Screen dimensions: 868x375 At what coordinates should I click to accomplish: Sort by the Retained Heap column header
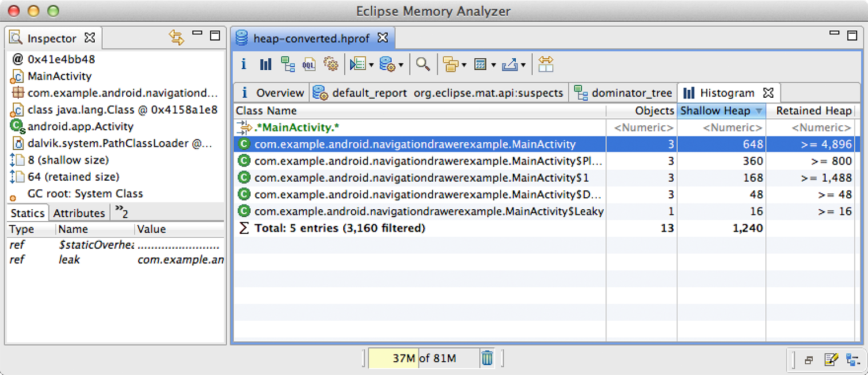[x=813, y=111]
